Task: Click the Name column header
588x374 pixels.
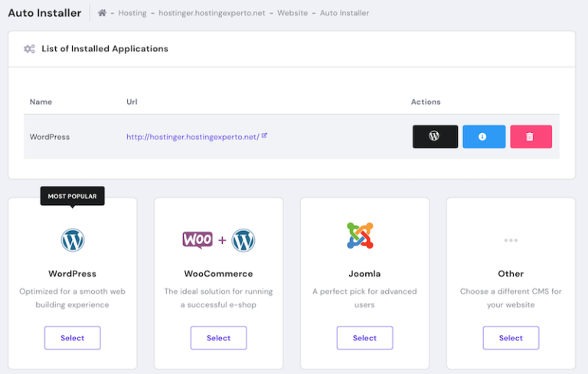Action: tap(41, 102)
